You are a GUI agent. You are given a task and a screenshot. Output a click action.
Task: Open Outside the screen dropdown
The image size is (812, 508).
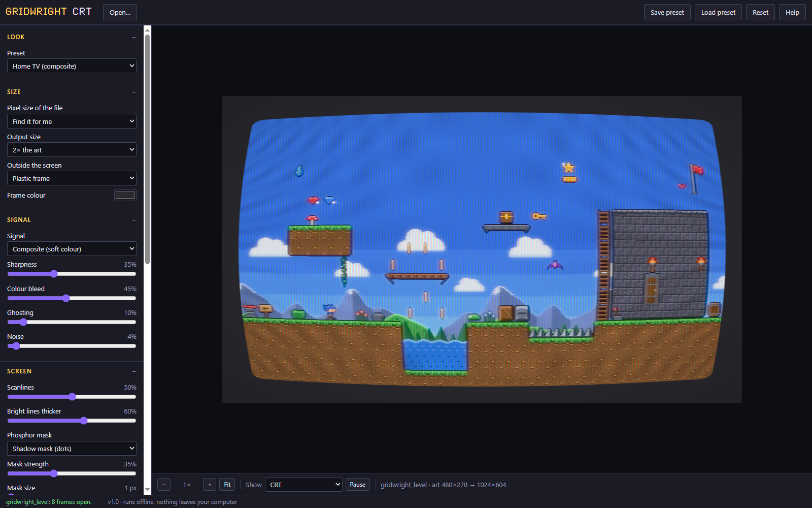point(72,178)
